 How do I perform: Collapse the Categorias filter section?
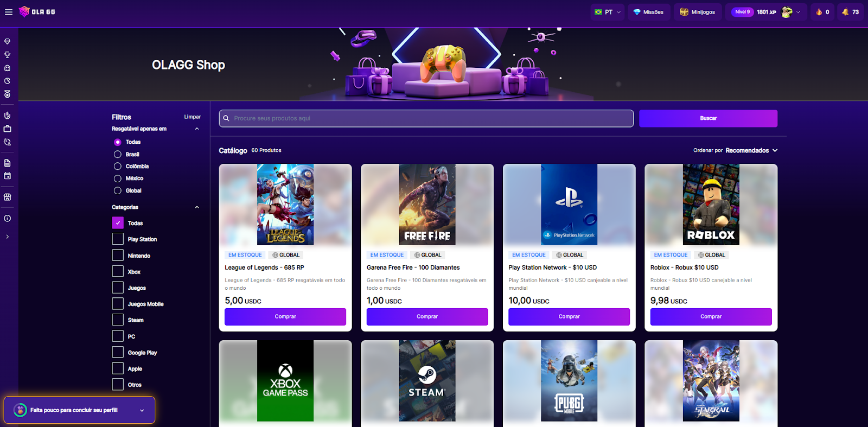pyautogui.click(x=197, y=207)
